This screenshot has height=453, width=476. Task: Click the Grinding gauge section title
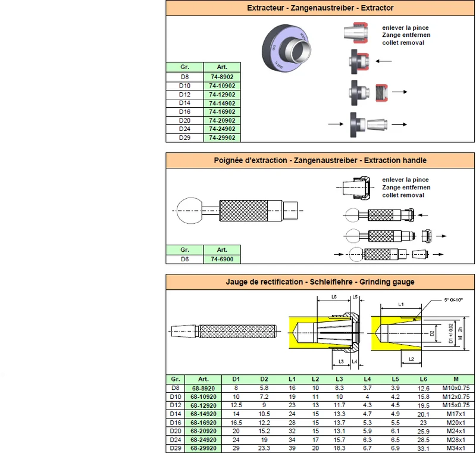click(x=320, y=282)
